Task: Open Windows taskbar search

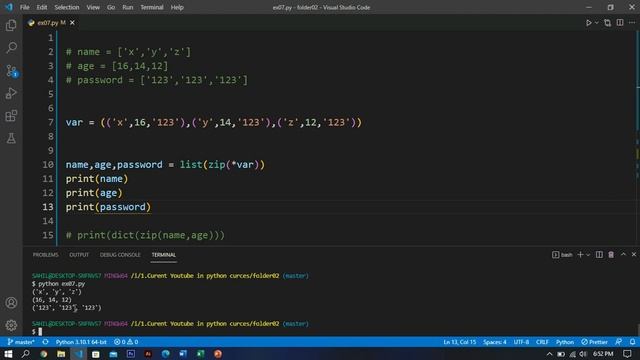Action: [25, 353]
